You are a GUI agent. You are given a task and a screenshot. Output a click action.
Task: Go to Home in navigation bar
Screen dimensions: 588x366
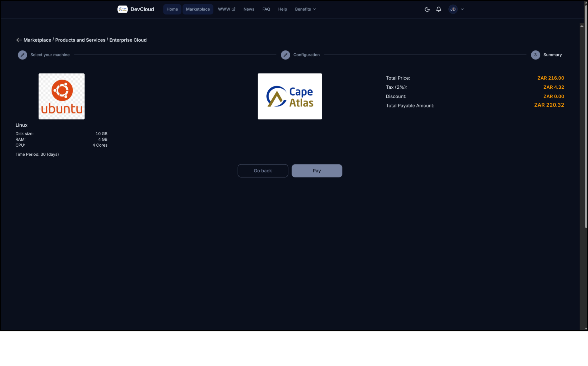tap(172, 9)
